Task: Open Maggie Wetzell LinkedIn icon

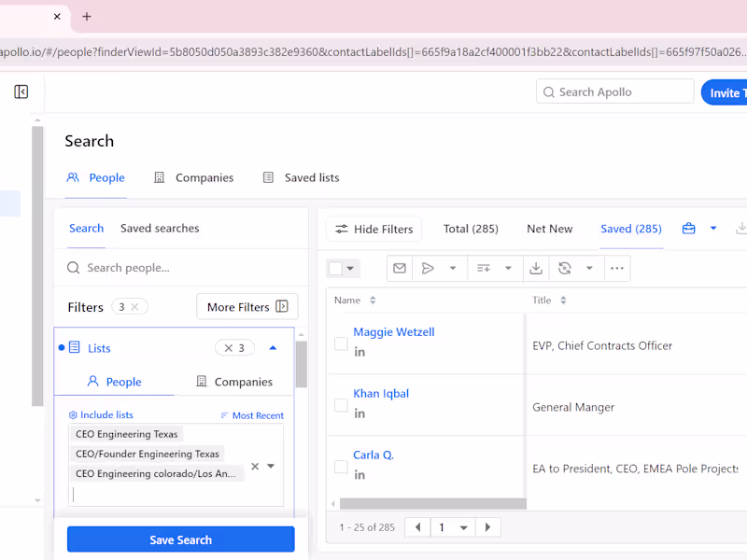Action: click(x=359, y=352)
